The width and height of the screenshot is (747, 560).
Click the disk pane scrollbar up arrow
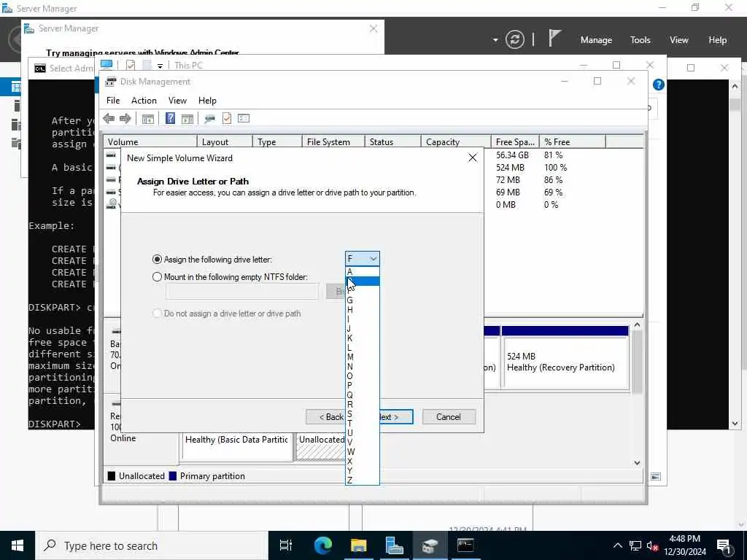click(637, 324)
